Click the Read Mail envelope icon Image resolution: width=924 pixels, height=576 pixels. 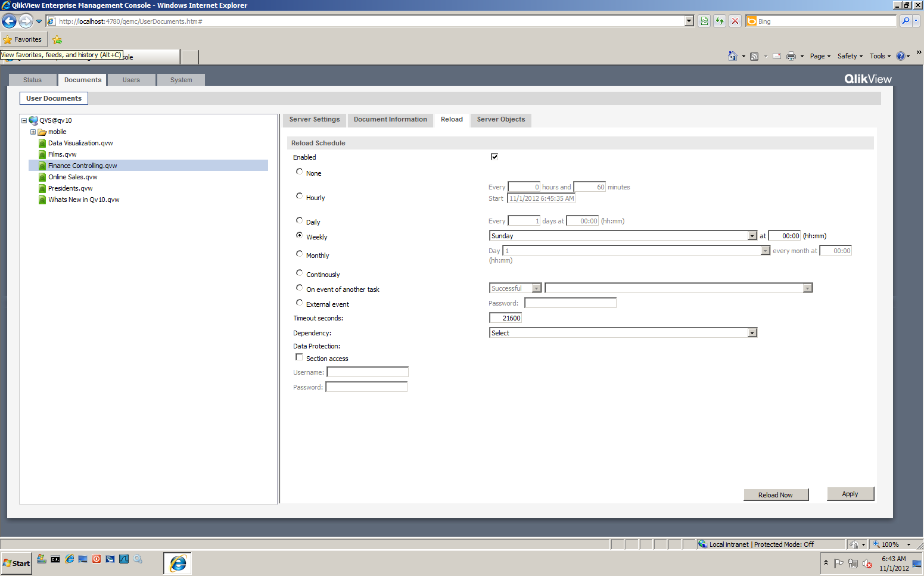(777, 56)
